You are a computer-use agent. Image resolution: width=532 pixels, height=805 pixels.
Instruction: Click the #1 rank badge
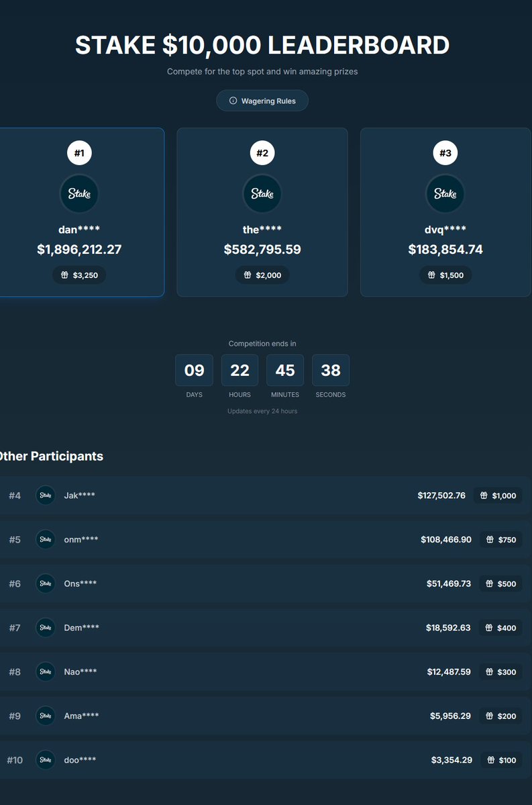[x=79, y=153]
